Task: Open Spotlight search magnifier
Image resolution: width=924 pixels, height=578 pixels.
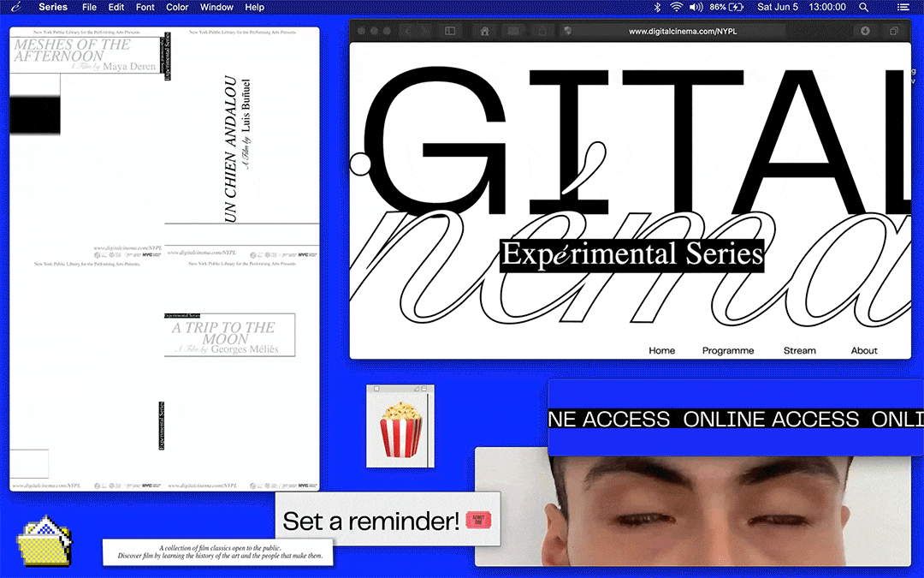Action: click(x=863, y=7)
